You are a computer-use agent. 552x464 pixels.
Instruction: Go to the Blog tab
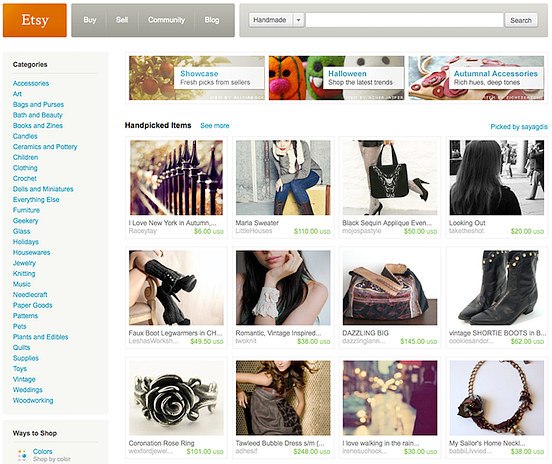212,20
